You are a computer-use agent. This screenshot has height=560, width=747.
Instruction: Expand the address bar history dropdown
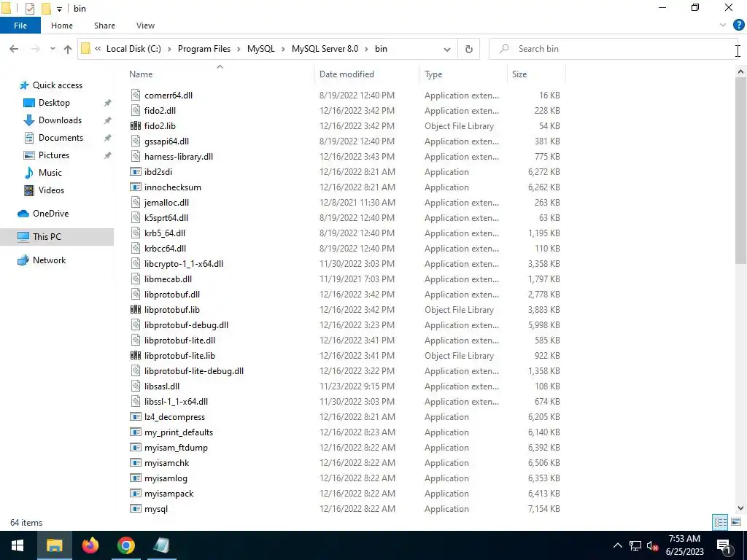447,49
